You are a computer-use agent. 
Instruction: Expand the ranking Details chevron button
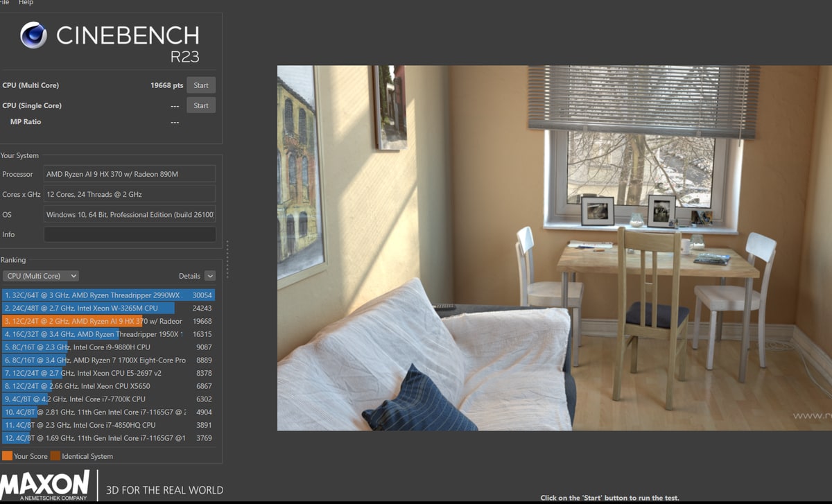(x=210, y=276)
